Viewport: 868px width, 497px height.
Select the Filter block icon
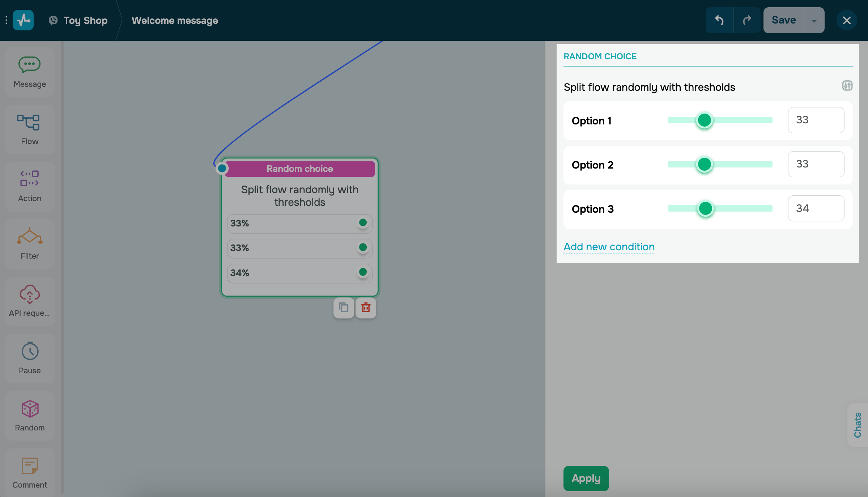click(x=30, y=236)
